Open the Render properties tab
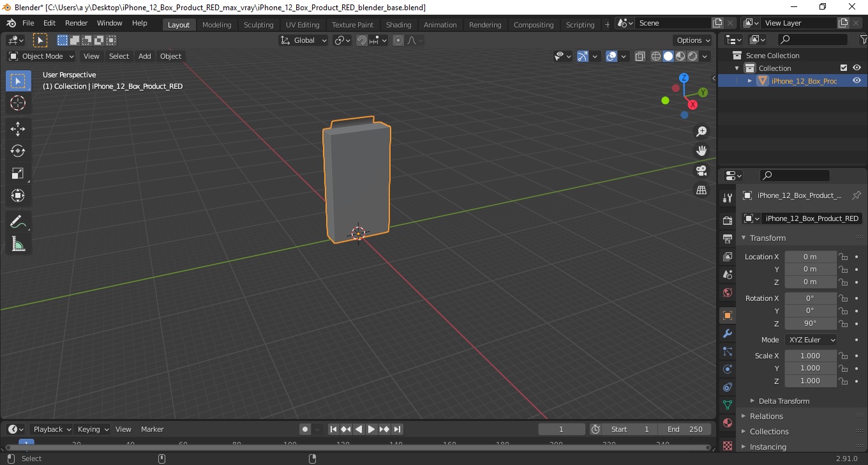The image size is (868, 465). 727,220
